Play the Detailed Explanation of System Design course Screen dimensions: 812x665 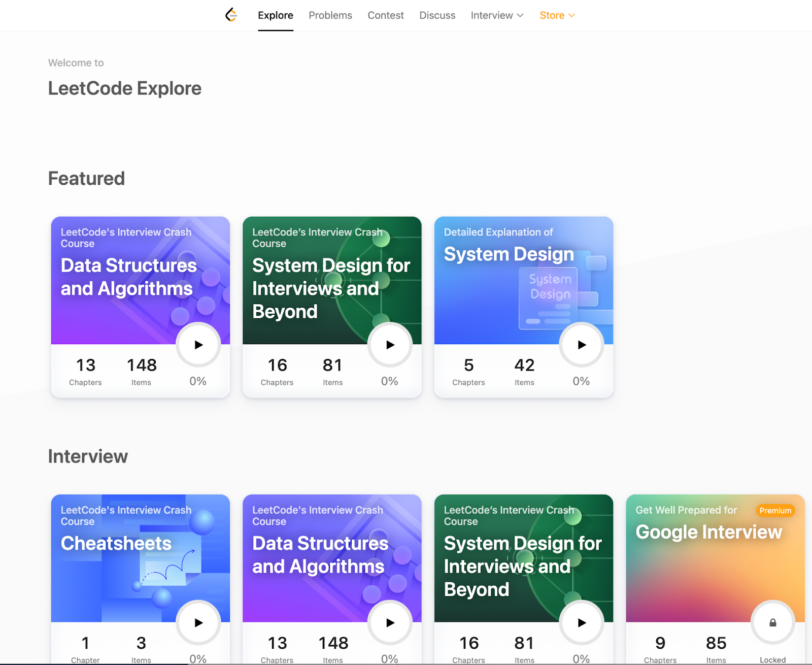click(x=582, y=345)
